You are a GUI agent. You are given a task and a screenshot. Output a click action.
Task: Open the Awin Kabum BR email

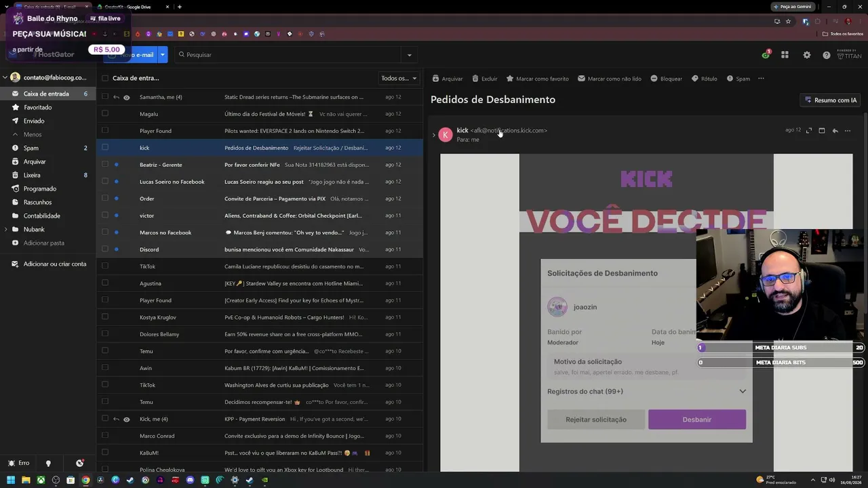[x=260, y=368]
